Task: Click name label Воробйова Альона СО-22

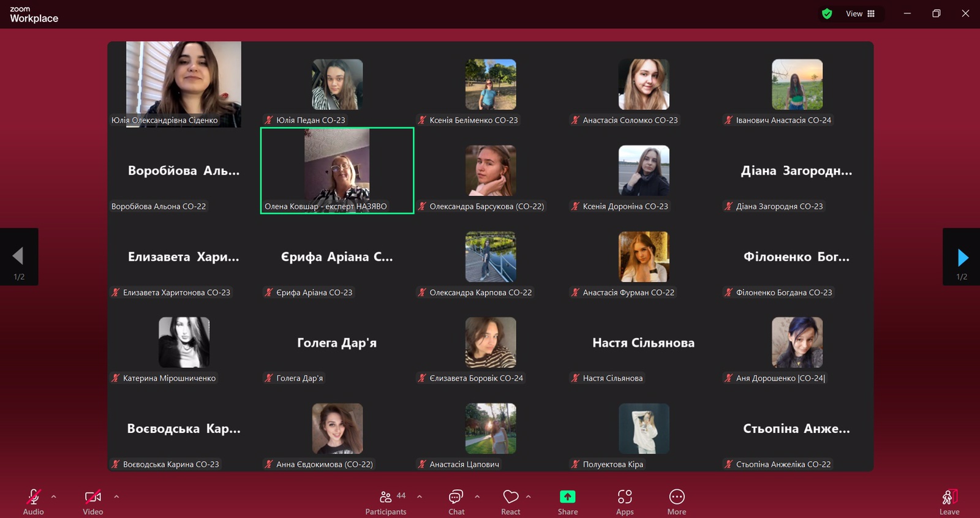Action: pos(159,206)
